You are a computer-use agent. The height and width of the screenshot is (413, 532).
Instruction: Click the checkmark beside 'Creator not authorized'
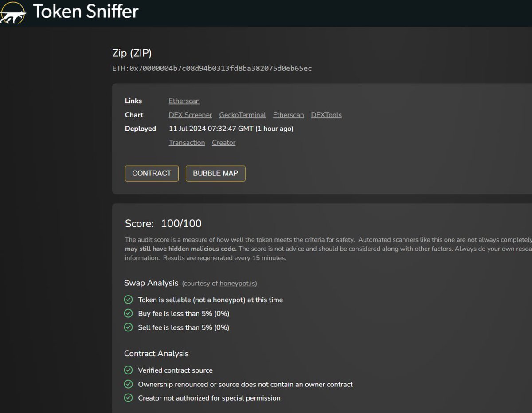(x=129, y=398)
